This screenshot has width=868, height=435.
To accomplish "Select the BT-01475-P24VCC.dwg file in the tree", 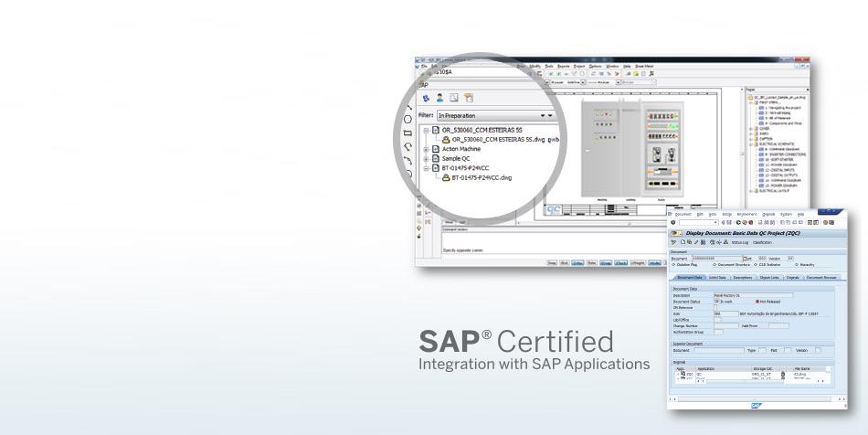I will [x=482, y=177].
